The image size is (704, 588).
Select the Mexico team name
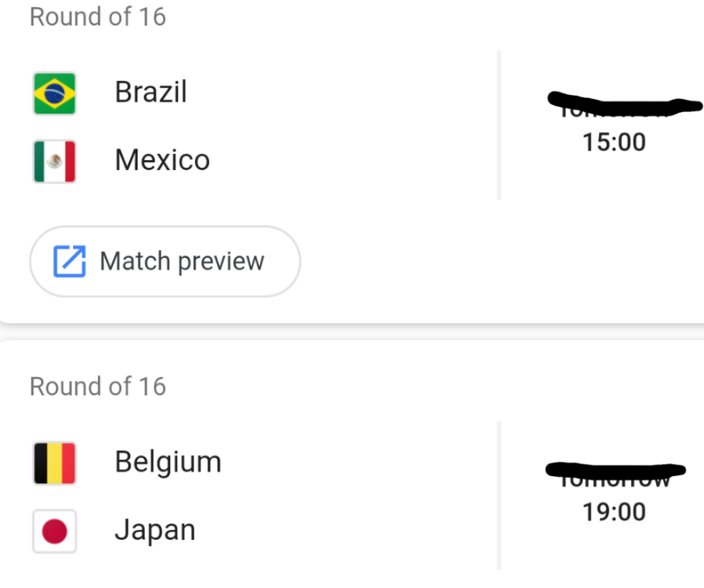(x=162, y=161)
